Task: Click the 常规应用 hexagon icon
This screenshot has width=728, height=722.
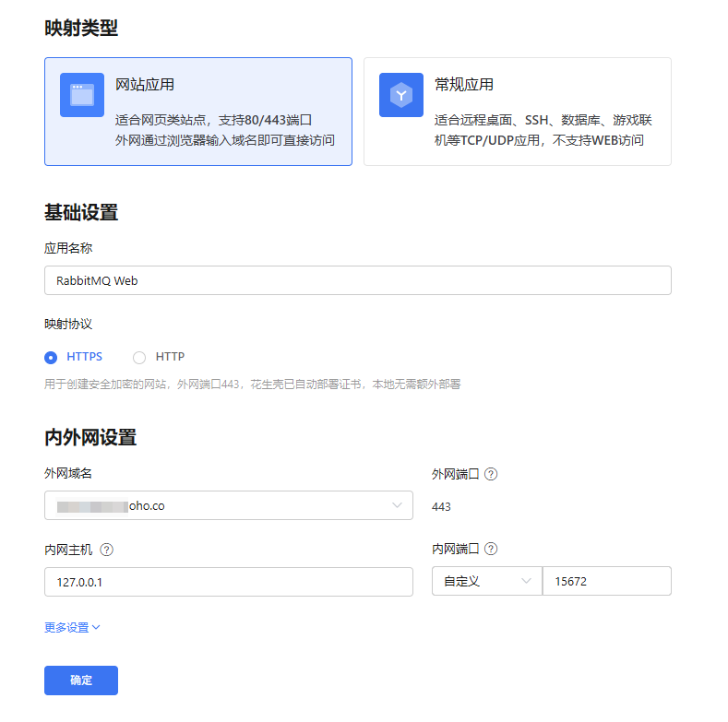Action: tap(401, 95)
